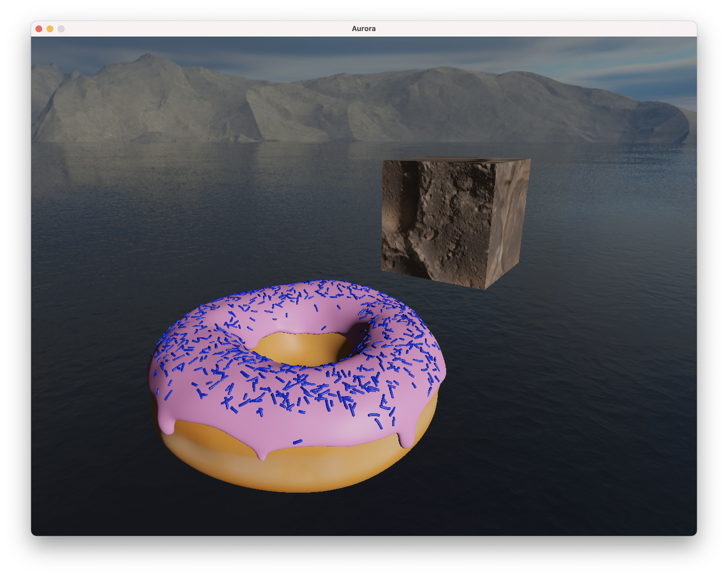The height and width of the screenshot is (577, 728).
Task: Minimize the Aurora window with yellow button
Action: (x=50, y=29)
